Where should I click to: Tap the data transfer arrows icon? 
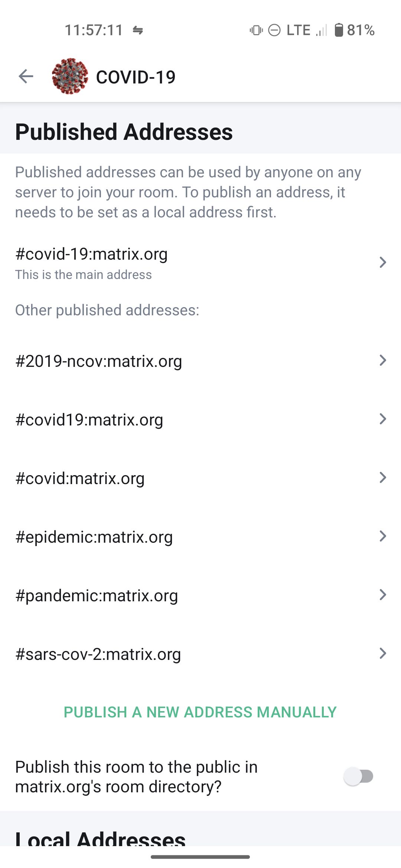point(138,30)
